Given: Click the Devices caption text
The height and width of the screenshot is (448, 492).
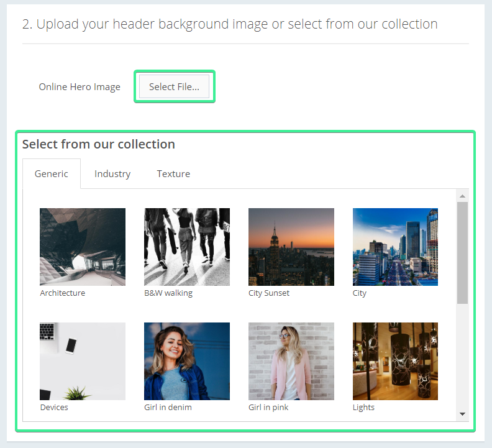Looking at the screenshot, I should tap(54, 407).
